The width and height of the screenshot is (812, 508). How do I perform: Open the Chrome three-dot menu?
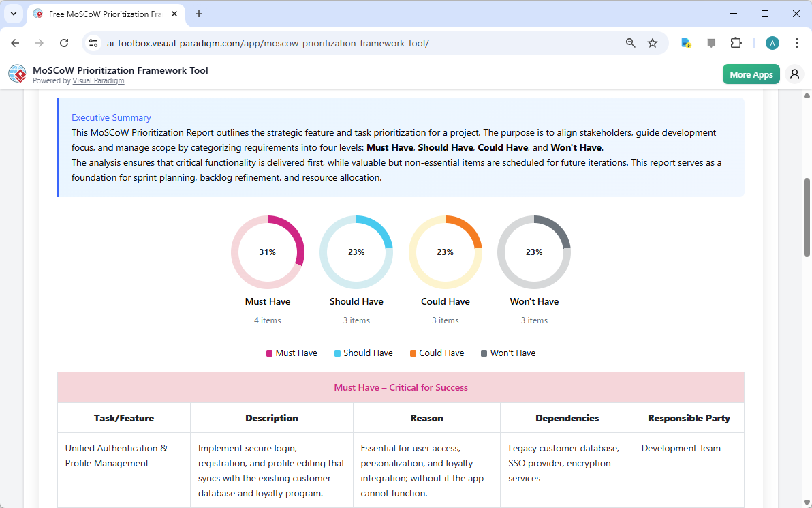point(797,42)
